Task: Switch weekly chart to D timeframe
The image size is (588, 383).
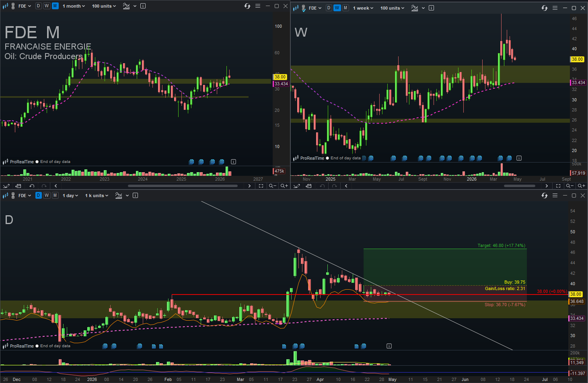Action: [329, 8]
